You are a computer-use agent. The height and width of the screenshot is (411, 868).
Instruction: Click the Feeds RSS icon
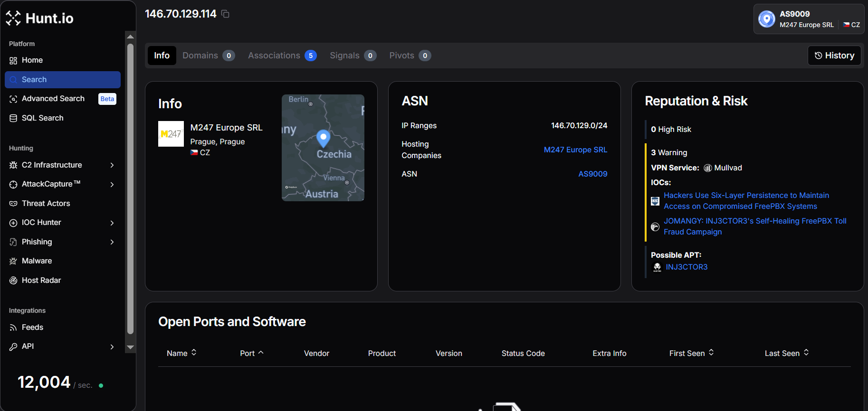click(13, 327)
